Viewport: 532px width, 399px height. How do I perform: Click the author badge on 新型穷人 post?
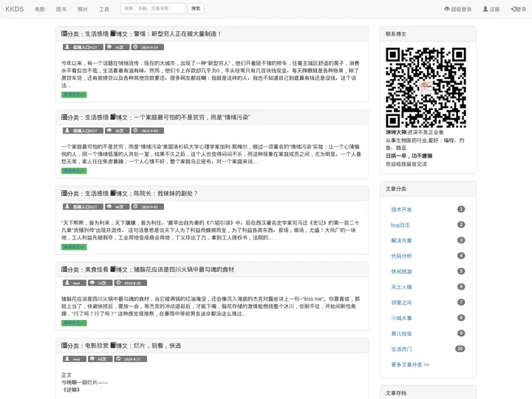(x=83, y=47)
